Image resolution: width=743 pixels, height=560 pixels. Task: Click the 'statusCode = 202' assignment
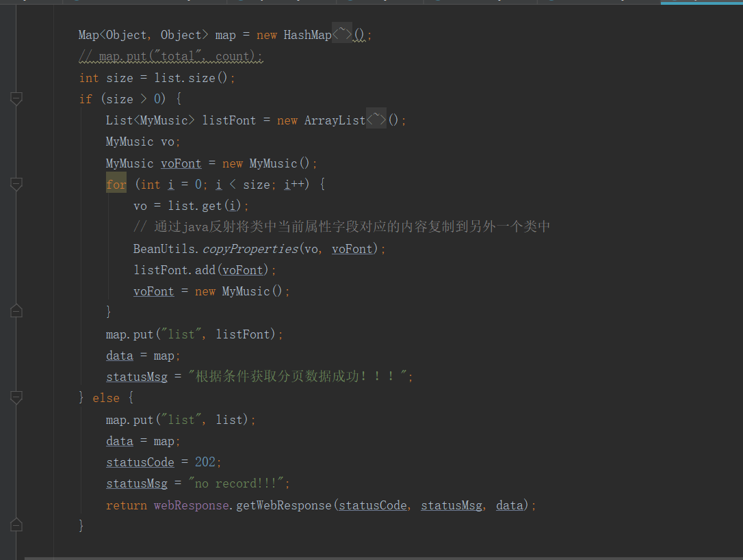pyautogui.click(x=164, y=462)
